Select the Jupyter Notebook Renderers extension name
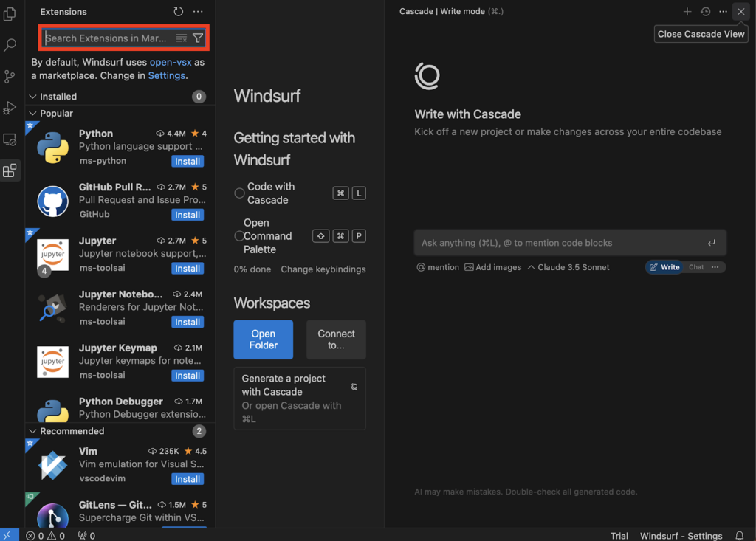 click(x=120, y=294)
